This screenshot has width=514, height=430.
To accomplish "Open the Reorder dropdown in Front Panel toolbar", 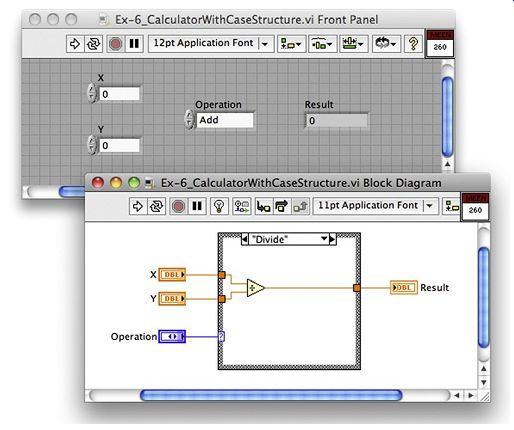I will click(385, 44).
